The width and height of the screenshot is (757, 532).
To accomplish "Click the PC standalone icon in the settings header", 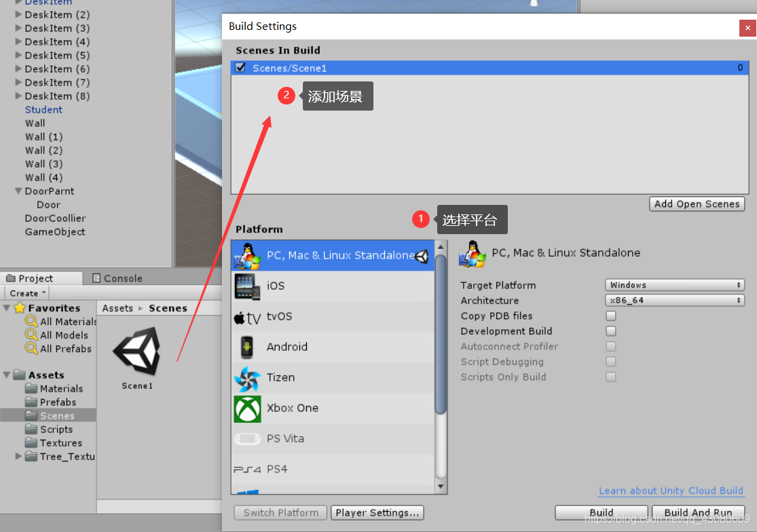I will click(472, 254).
